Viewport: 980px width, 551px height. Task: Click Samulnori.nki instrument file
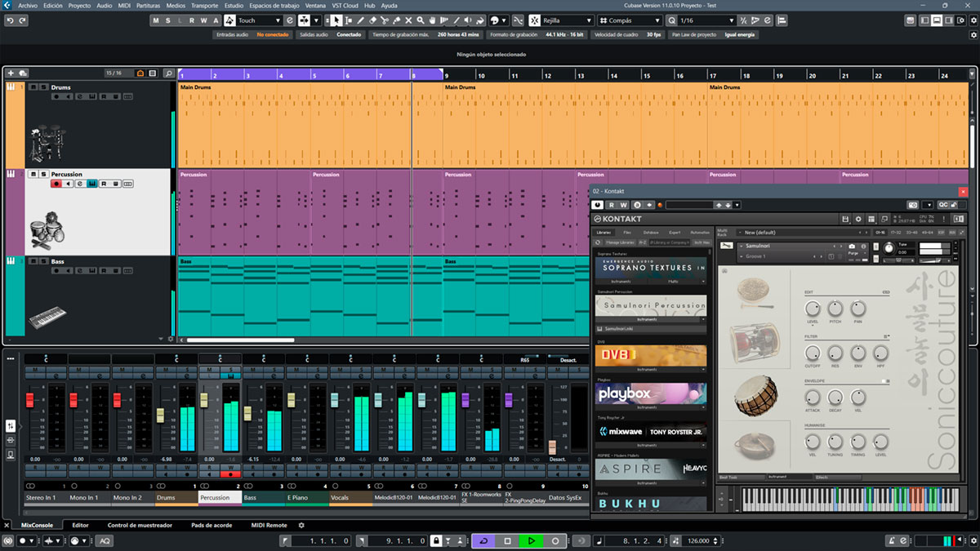coord(651,328)
